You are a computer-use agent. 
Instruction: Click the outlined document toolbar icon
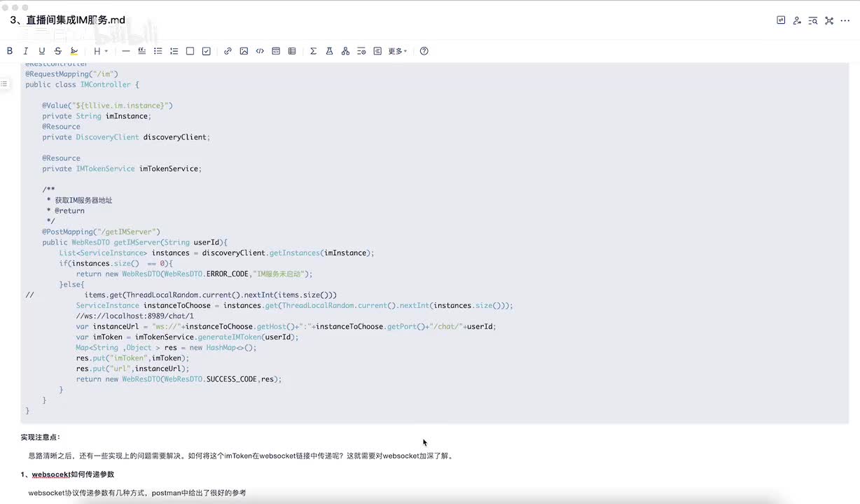[x=377, y=51]
